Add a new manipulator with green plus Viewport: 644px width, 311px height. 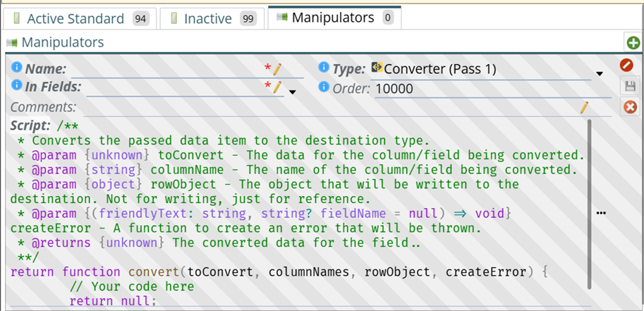[x=633, y=43]
